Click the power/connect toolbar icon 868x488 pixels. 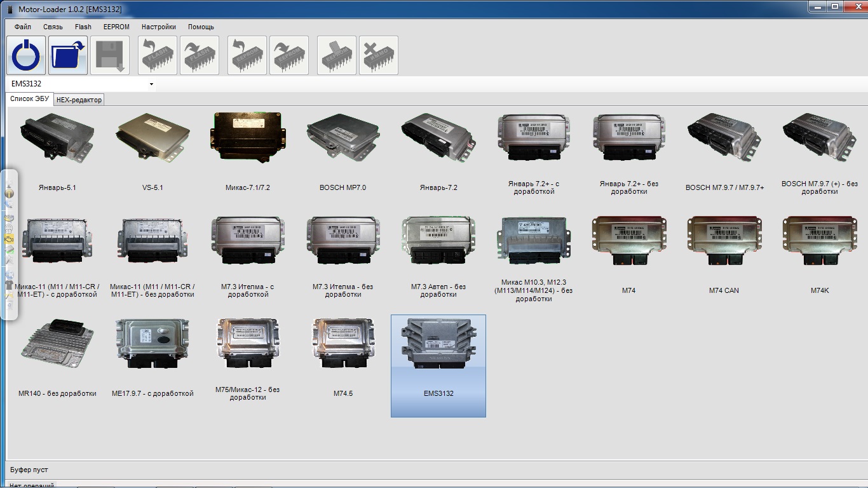(26, 55)
